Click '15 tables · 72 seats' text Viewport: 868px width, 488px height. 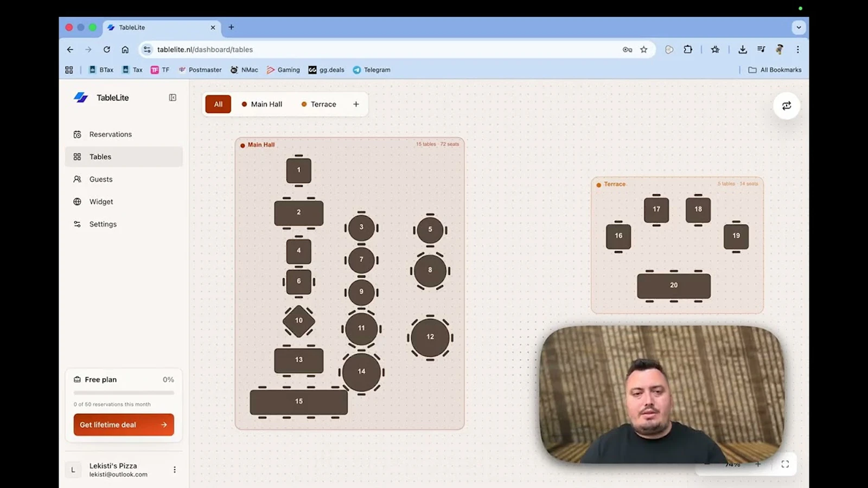[x=437, y=144]
